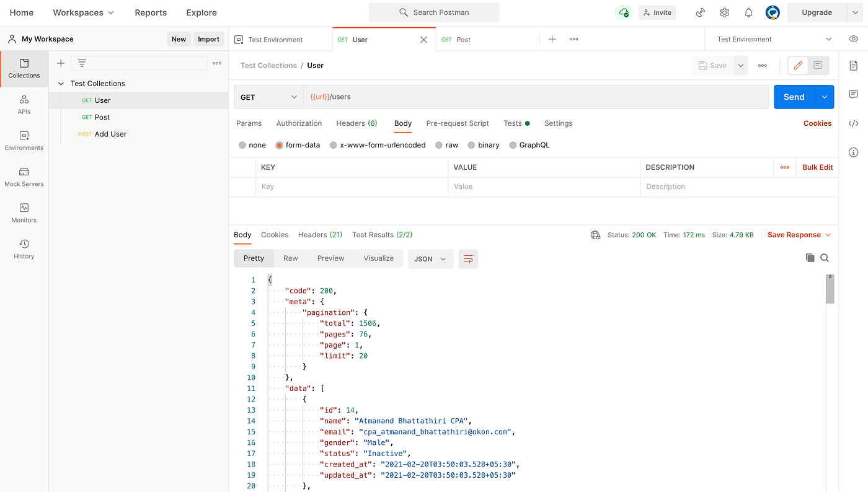Image resolution: width=868 pixels, height=492 pixels.
Task: Click the Cookies link
Action: click(817, 123)
